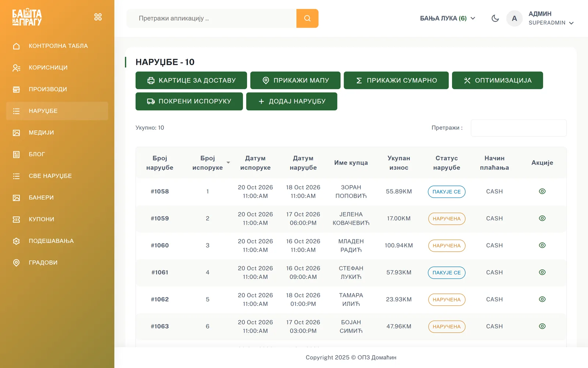Click Прикажи мапу button

[295, 80]
